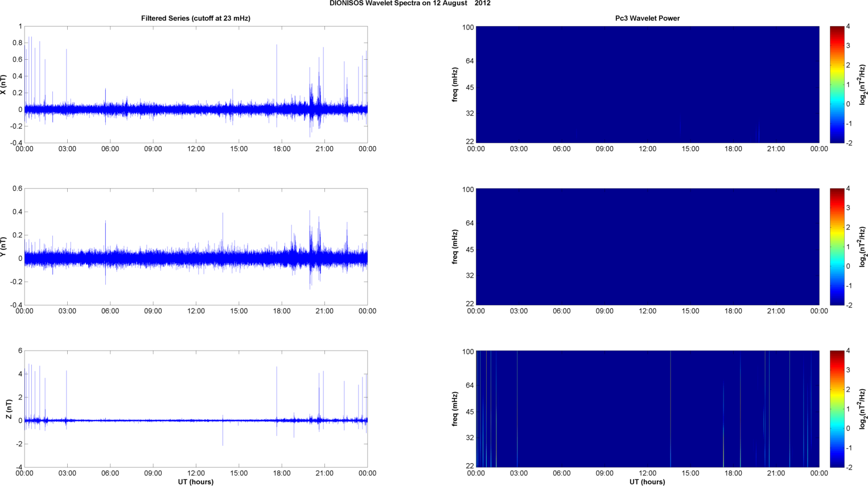Open the top Pc3 wavelet power spectrogram
This screenshot has width=868, height=486.
[x=647, y=85]
